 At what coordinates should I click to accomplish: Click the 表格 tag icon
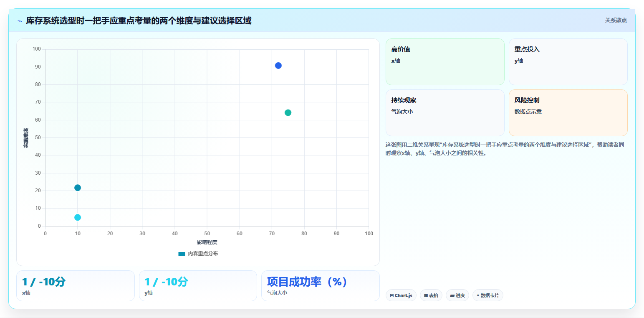point(426,295)
